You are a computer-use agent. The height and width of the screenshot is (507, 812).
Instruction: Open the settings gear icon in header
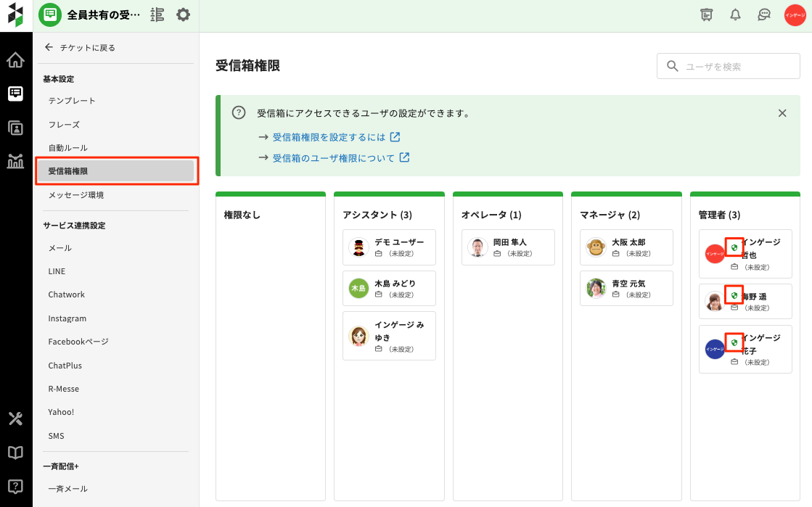coord(183,15)
